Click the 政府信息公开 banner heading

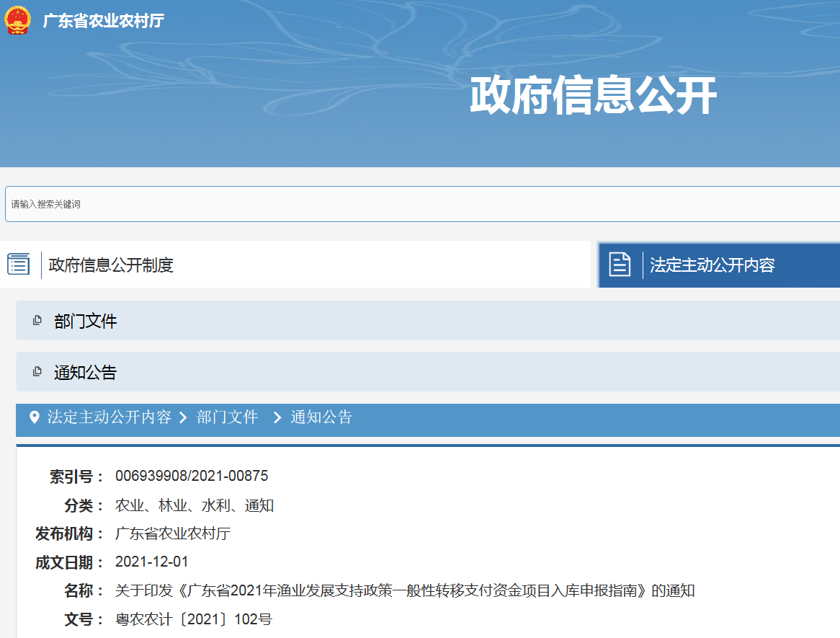(x=593, y=96)
